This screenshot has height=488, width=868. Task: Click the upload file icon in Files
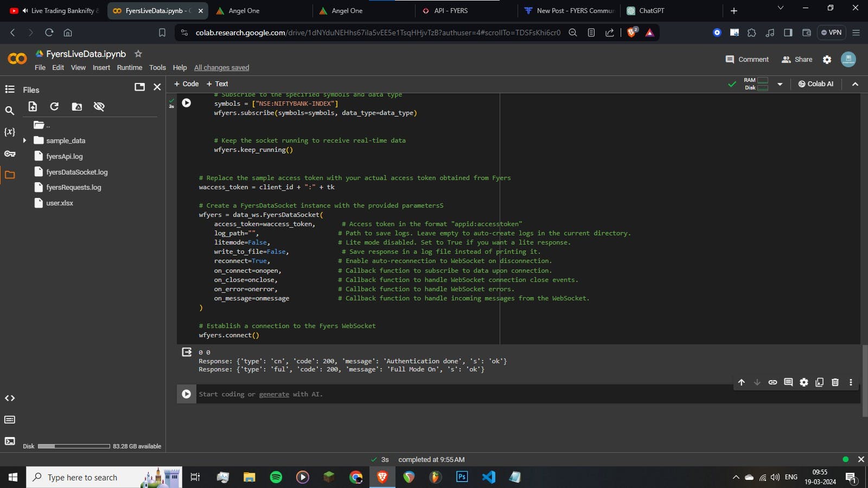33,107
